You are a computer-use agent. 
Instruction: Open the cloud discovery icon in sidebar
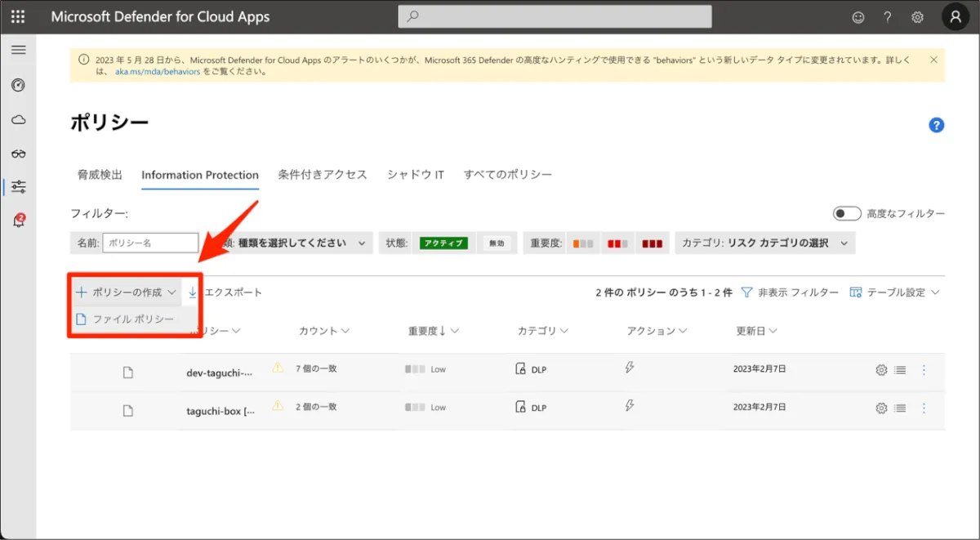18,119
